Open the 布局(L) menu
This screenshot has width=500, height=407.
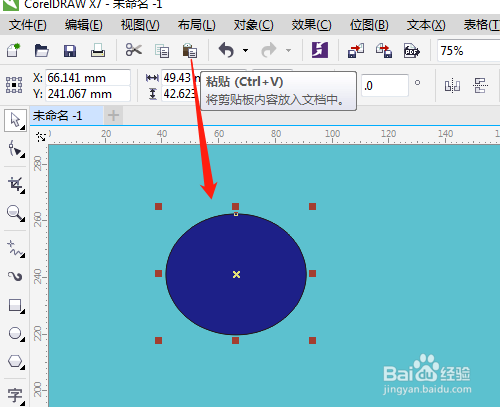coord(197,25)
